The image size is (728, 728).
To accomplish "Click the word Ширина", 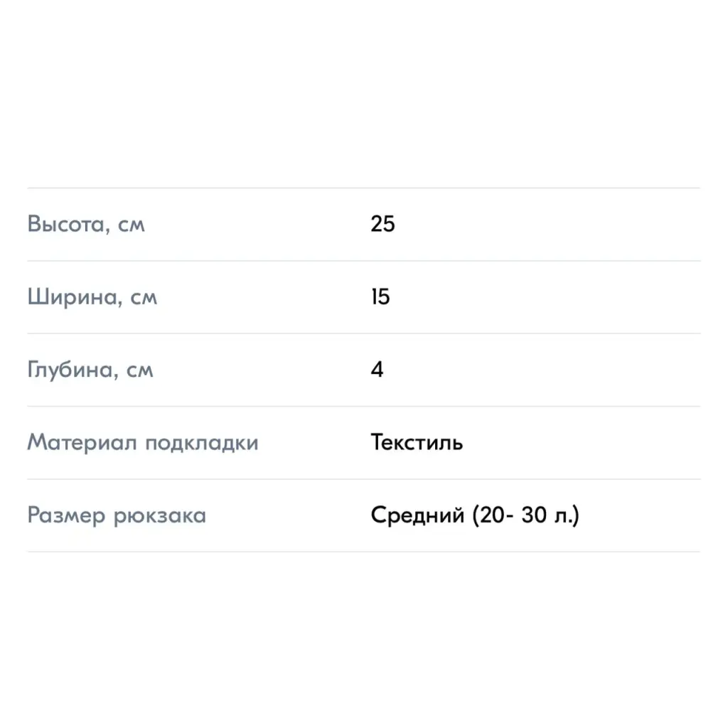I will click(x=75, y=296).
